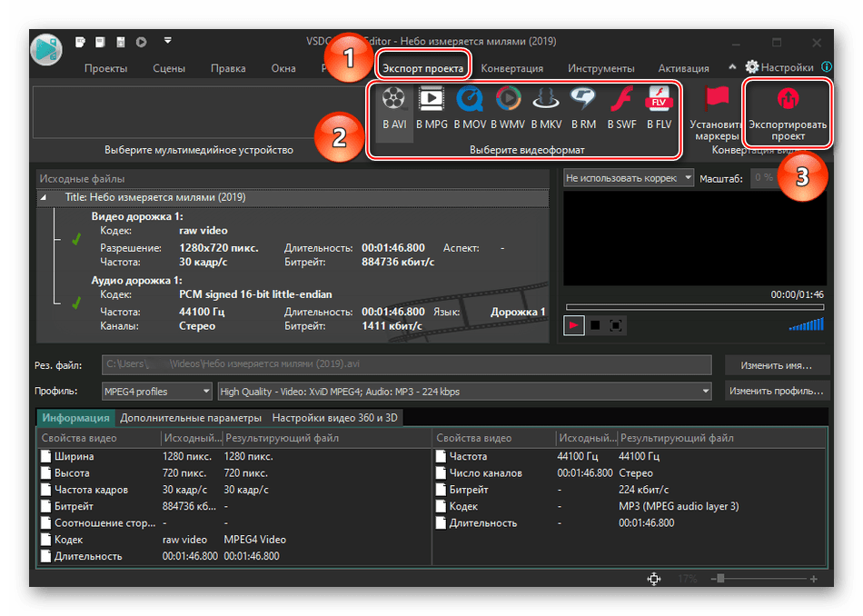Pick the WMV video format
Image resolution: width=863 pixels, height=616 pixels.
pos(508,109)
